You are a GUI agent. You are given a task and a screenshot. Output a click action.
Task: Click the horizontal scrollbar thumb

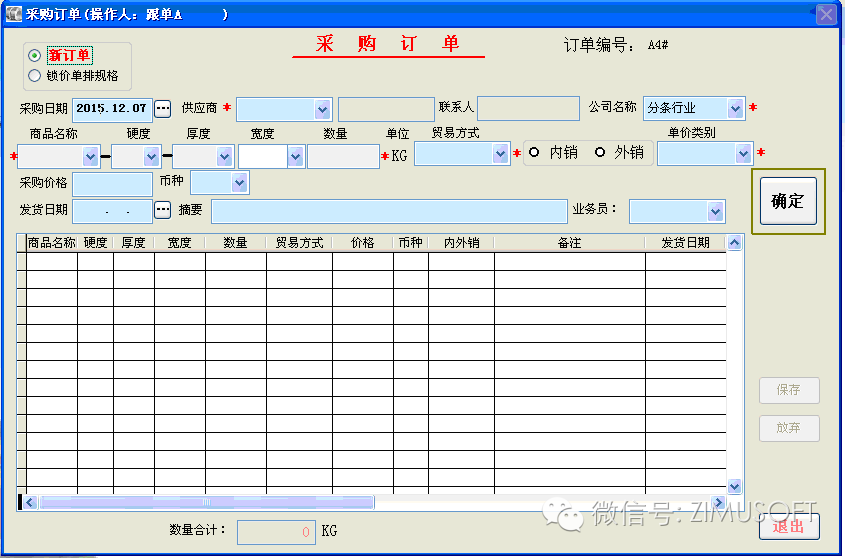point(205,502)
